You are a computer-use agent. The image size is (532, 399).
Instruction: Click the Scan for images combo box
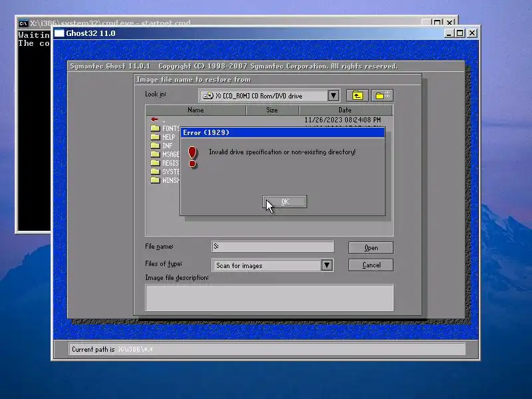tap(273, 265)
